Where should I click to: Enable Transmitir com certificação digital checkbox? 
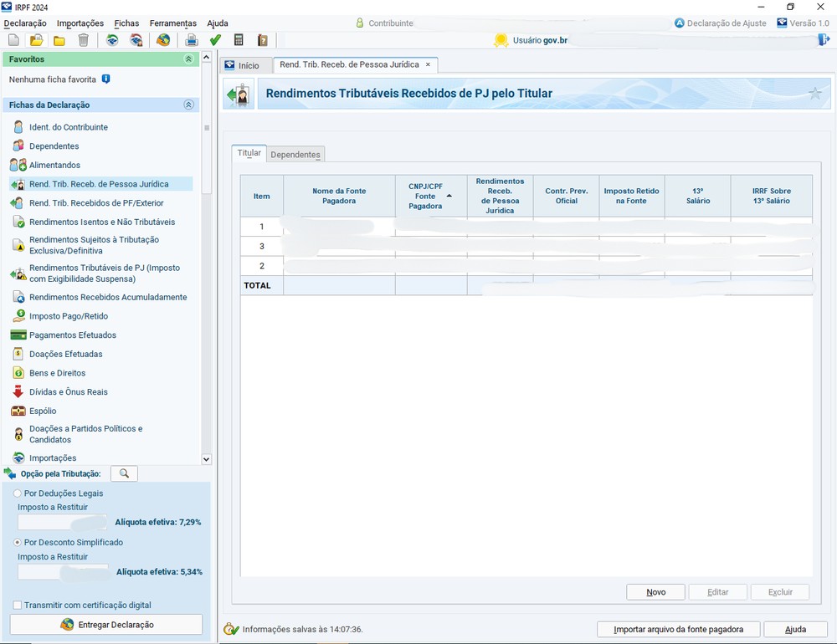(x=18, y=605)
